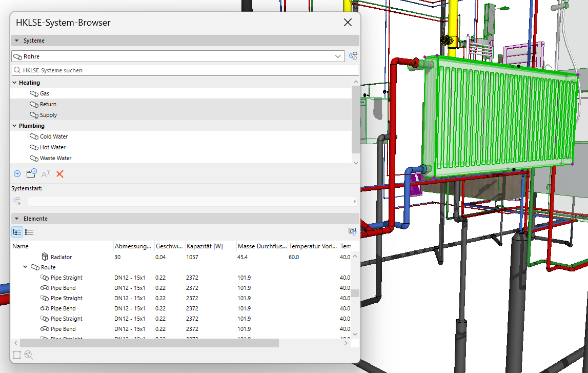Click the select-in-view square icon at bottom
The image size is (588, 373).
point(17,355)
